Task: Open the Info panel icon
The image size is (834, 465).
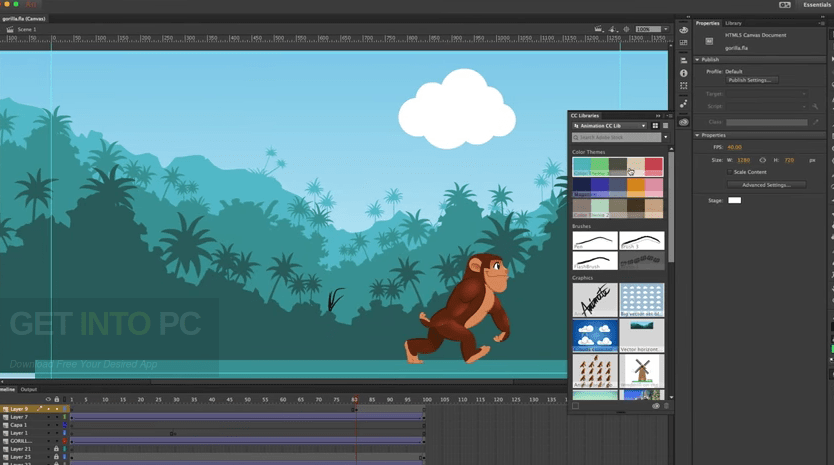Action: click(x=684, y=73)
